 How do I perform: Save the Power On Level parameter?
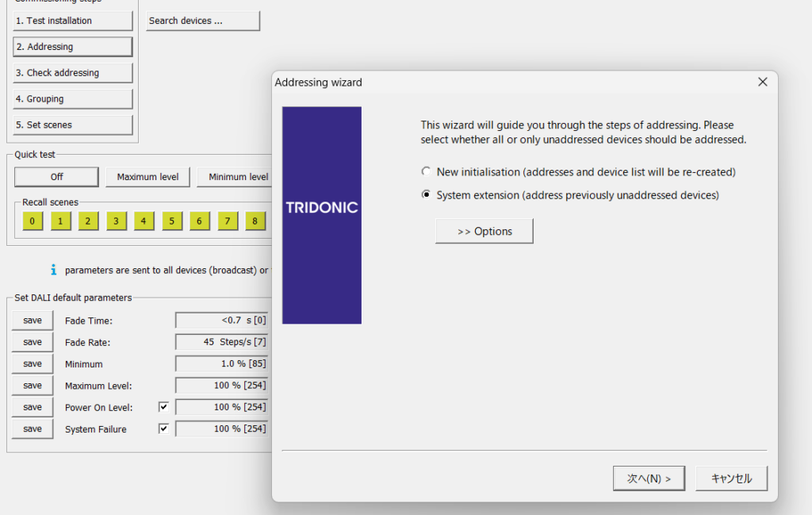(x=32, y=408)
